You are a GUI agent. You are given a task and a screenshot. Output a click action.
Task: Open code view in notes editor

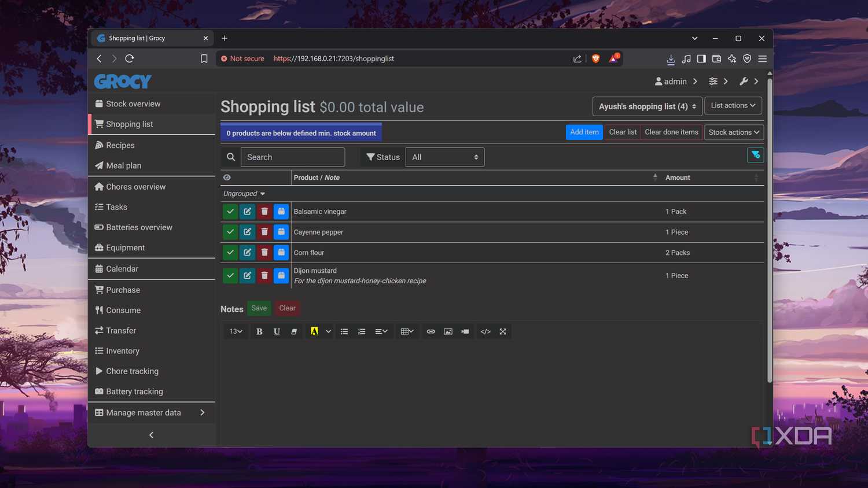tap(486, 331)
